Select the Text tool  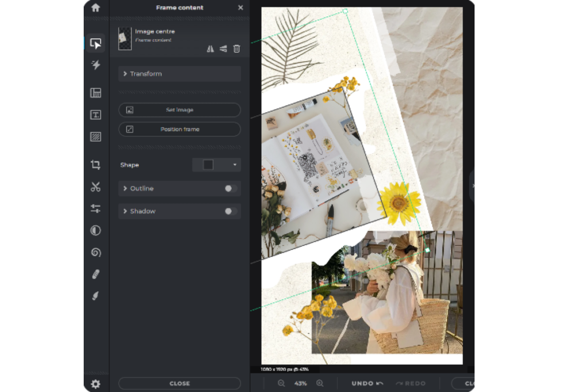[x=96, y=115]
